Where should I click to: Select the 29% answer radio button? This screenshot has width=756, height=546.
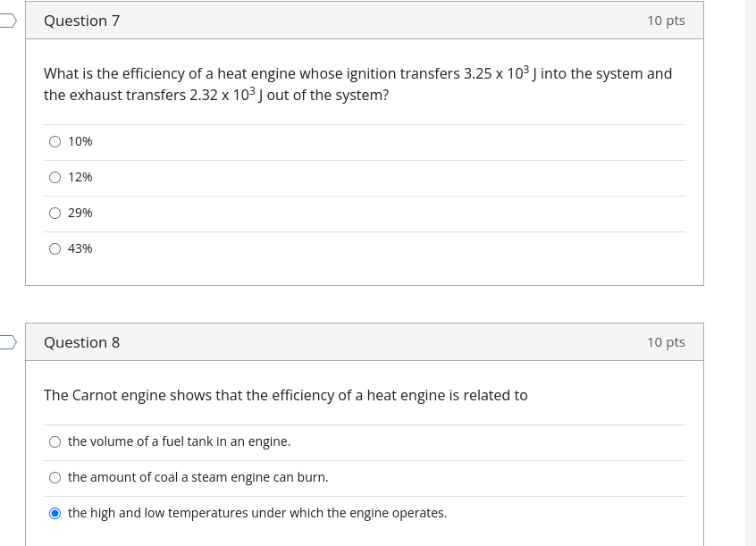click(55, 213)
